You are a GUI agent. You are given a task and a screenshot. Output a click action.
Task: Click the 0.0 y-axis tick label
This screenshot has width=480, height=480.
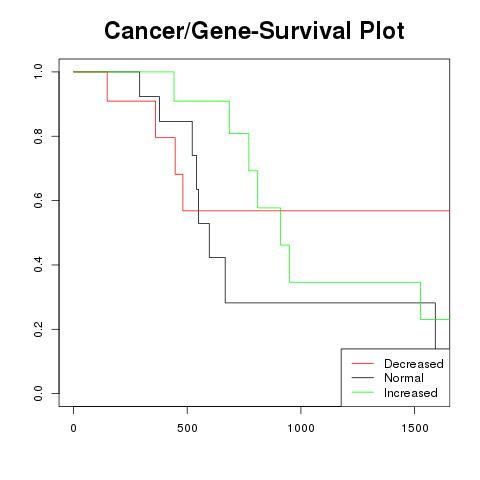pos(38,393)
